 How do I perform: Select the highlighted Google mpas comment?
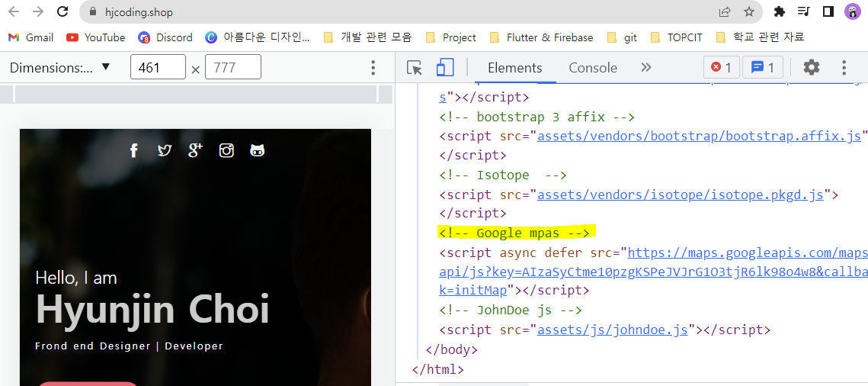514,233
